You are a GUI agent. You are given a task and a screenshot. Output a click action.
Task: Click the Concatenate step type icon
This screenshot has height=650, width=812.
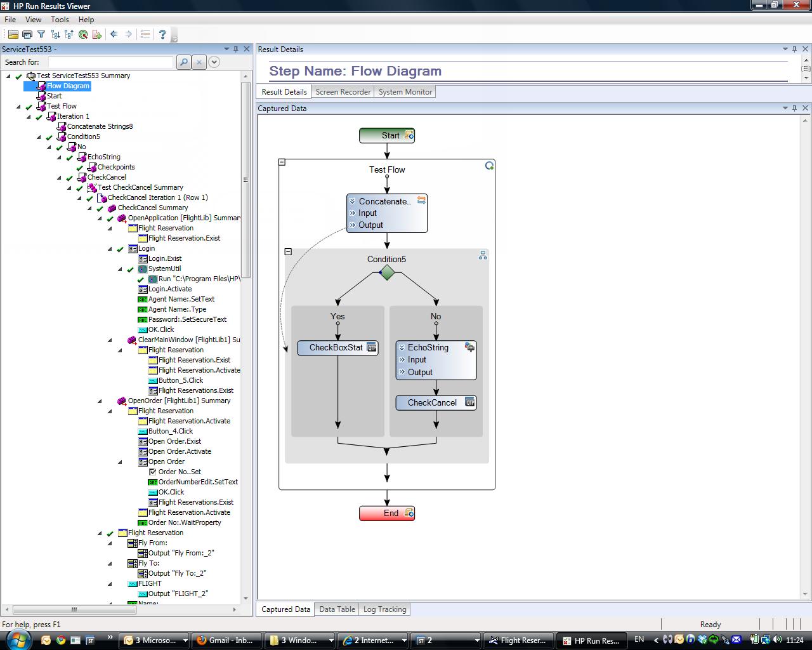click(x=421, y=201)
